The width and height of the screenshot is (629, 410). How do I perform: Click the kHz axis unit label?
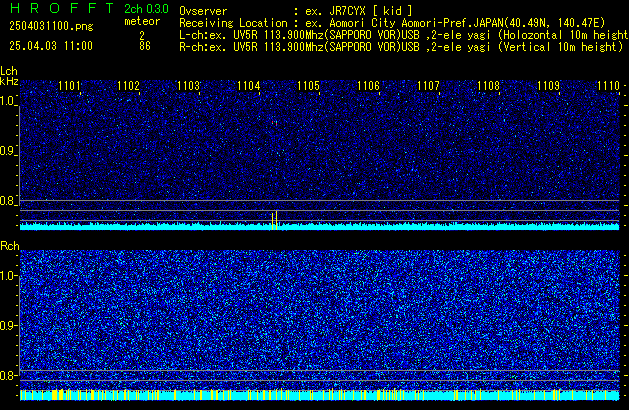tap(9, 81)
